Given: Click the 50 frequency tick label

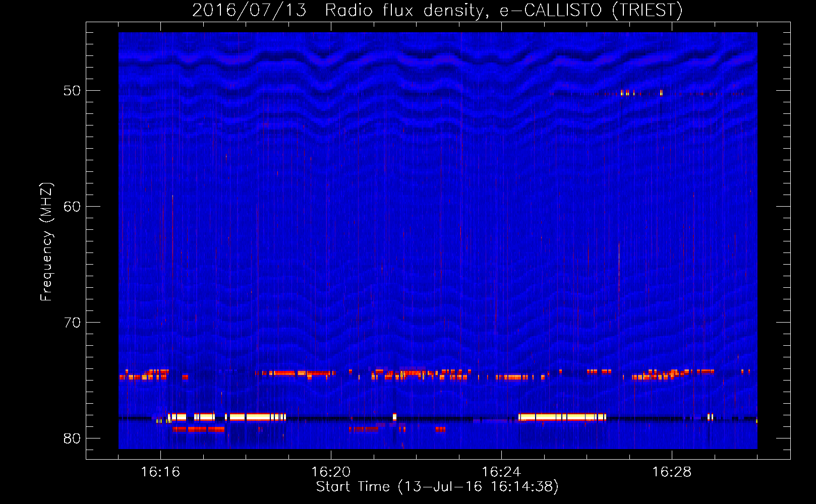Looking at the screenshot, I should (72, 91).
